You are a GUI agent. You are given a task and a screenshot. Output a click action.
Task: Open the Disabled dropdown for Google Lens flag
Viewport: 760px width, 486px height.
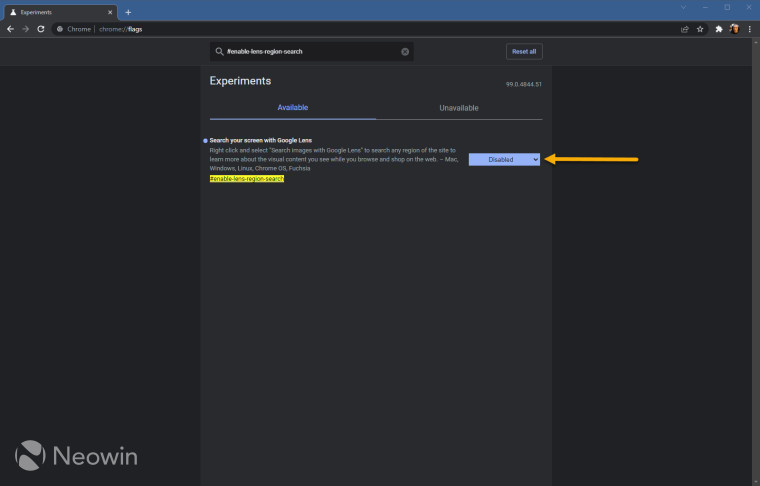[x=504, y=159]
